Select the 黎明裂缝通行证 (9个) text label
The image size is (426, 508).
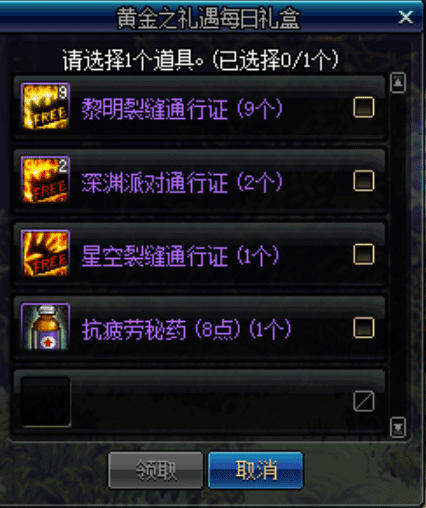(182, 109)
